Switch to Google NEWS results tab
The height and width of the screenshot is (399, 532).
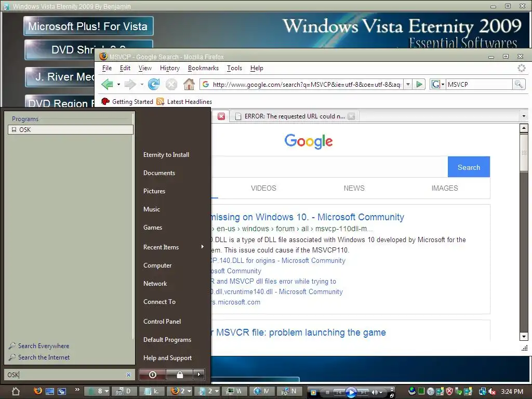coord(354,188)
